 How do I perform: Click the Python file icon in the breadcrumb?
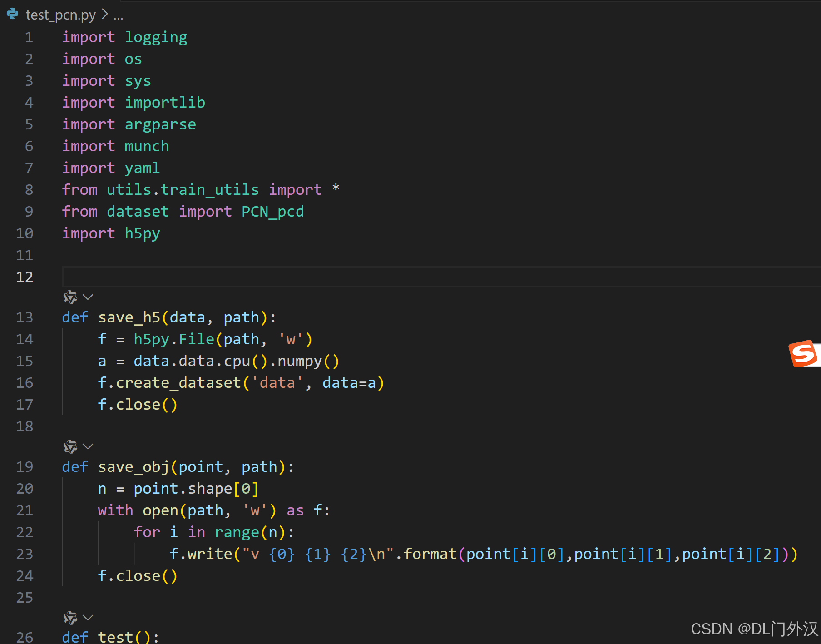click(x=12, y=14)
